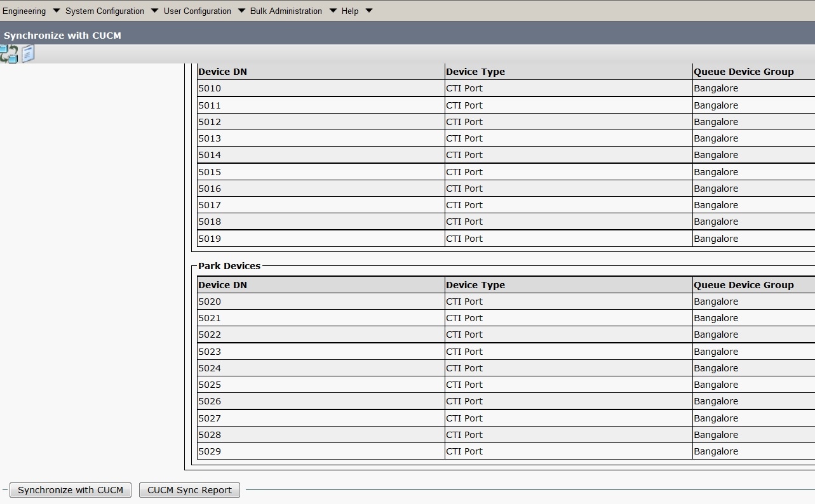Click Bangalore in row 5022
Viewport: 815px width, 504px height.
716,335
